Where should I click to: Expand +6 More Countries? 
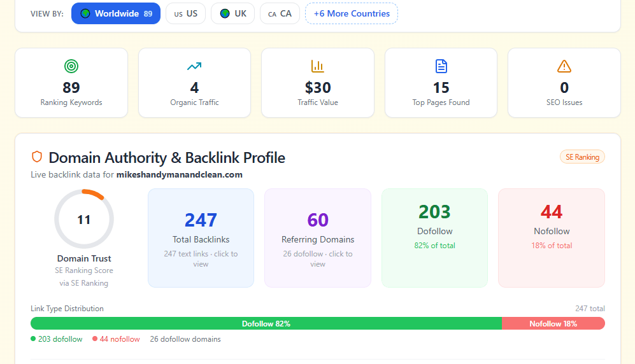point(352,13)
